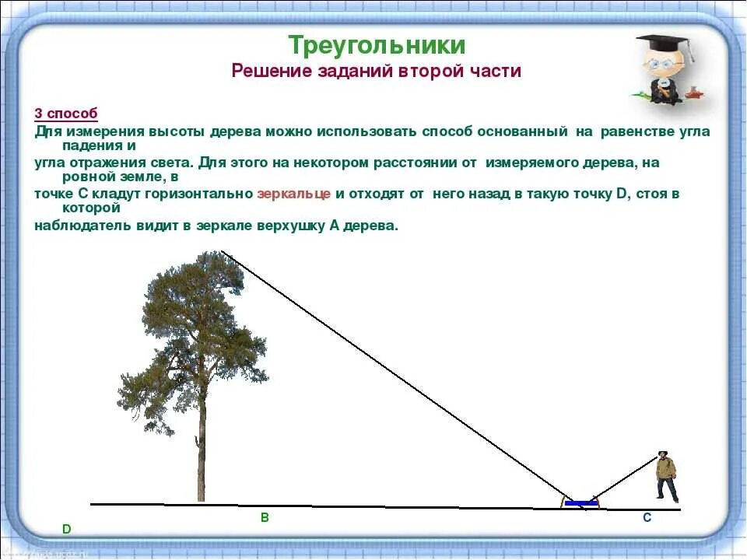Click the pine tree image

pos(193,376)
